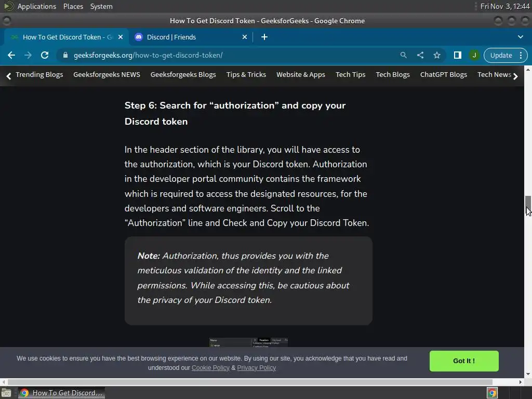Screen dimensions: 532x399
Task: Open Geeksforgeeks NEWS category
Action: (x=107, y=75)
